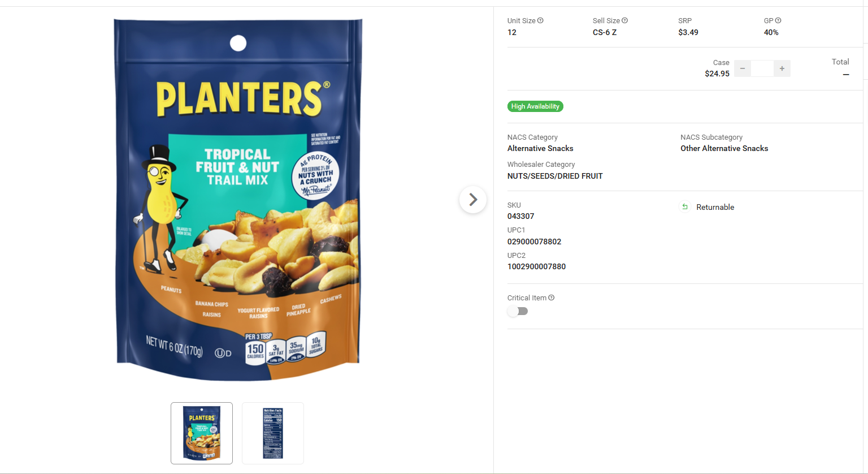The width and height of the screenshot is (868, 474).
Task: Click the UPC1 code 029000078802
Action: [x=535, y=242]
